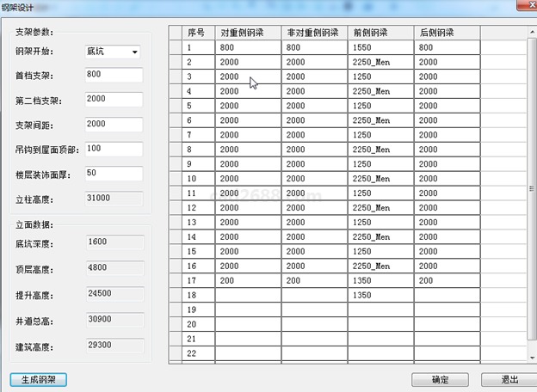
Task: Click the 非对重侧钢梁 column header
Action: pyautogui.click(x=314, y=33)
